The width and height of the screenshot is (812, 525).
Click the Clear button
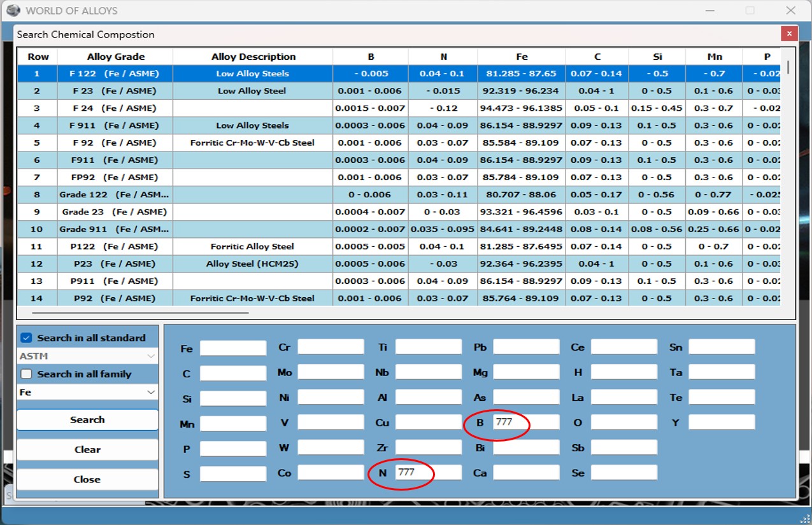[87, 449]
